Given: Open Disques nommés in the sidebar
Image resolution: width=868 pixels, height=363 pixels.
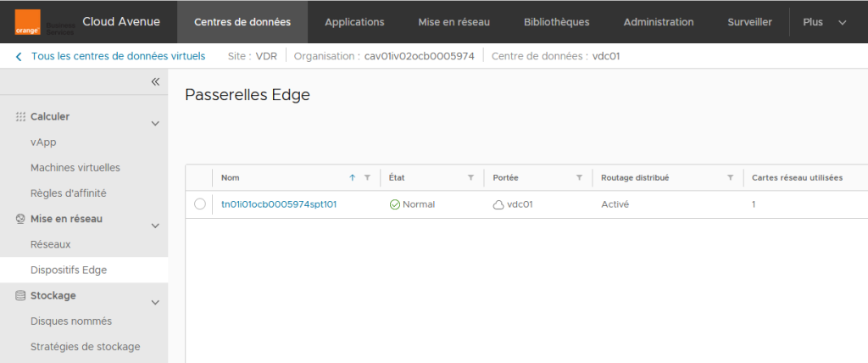Looking at the screenshot, I should pos(71,321).
